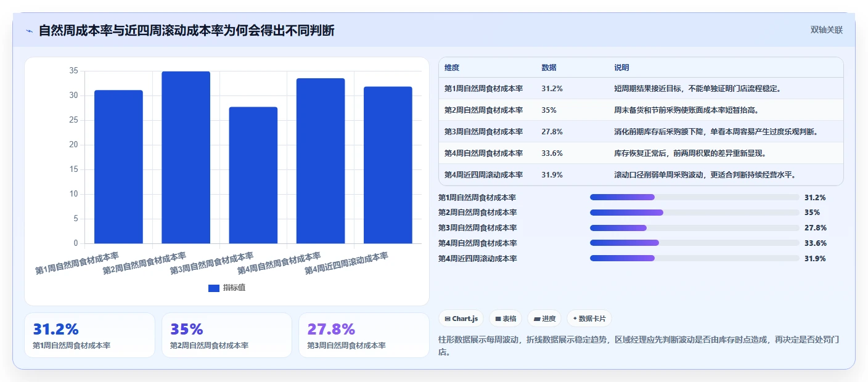Click the 第2周自然周食材成本率 chart bar
The width and height of the screenshot is (868, 382).
(x=186, y=158)
